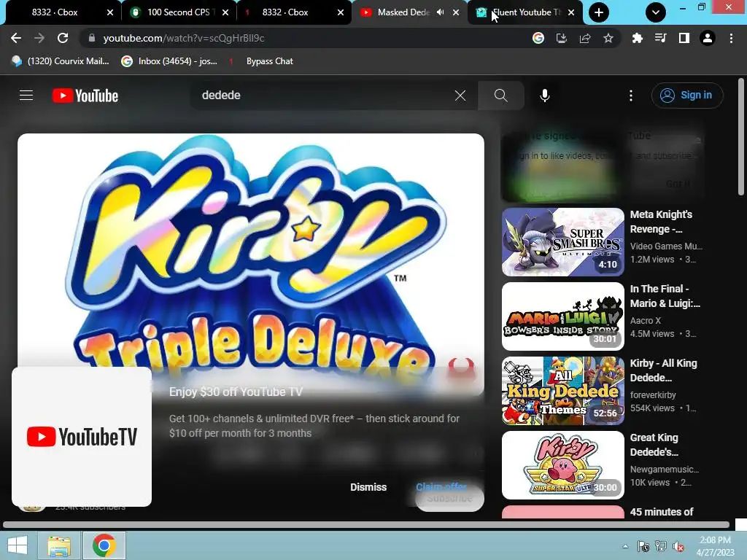Image resolution: width=747 pixels, height=560 pixels.
Task: Click the Sign in button
Action: pyautogui.click(x=687, y=96)
